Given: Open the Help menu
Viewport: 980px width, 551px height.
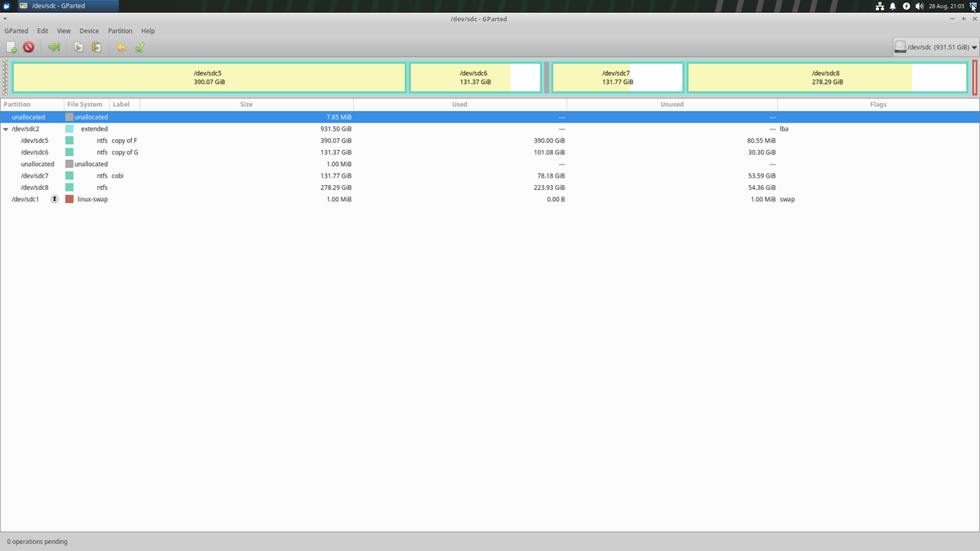Looking at the screenshot, I should [x=148, y=31].
